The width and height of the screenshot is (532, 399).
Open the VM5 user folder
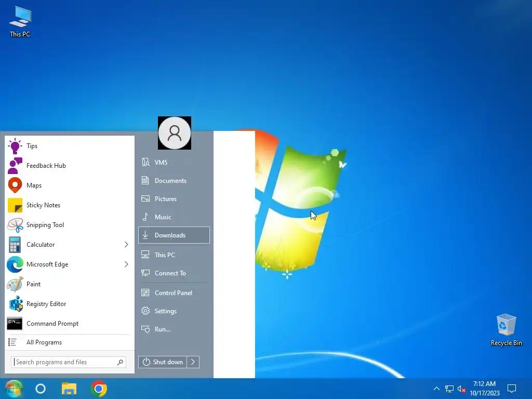(174, 162)
